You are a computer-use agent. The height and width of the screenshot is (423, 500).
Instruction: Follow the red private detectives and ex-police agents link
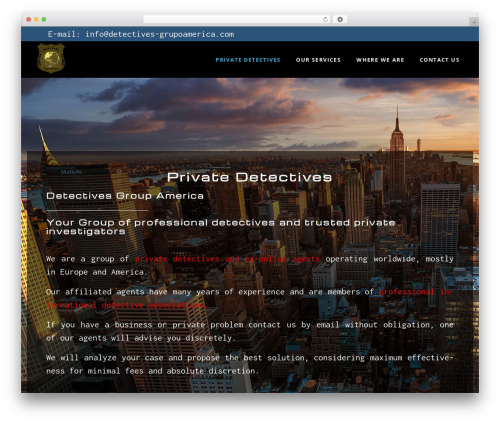click(227, 259)
